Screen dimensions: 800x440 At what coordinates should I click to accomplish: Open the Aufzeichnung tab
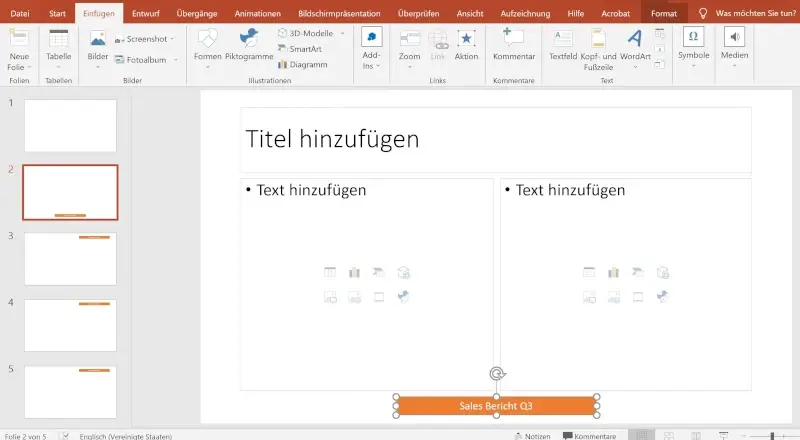(x=526, y=14)
